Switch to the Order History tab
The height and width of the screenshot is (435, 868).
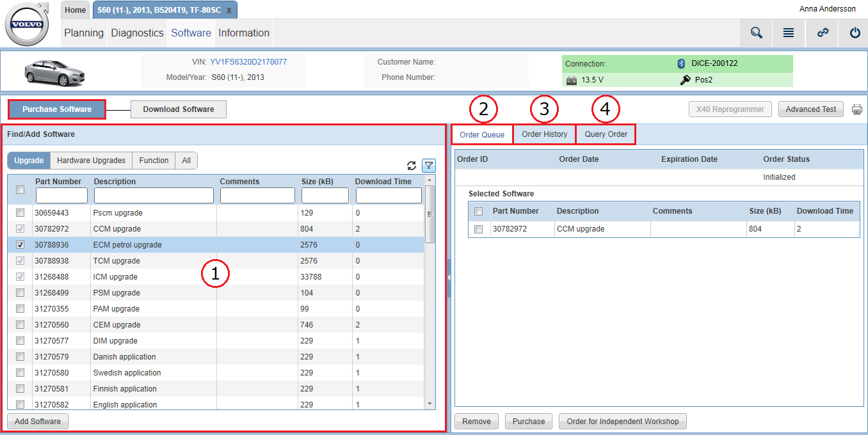coord(544,134)
